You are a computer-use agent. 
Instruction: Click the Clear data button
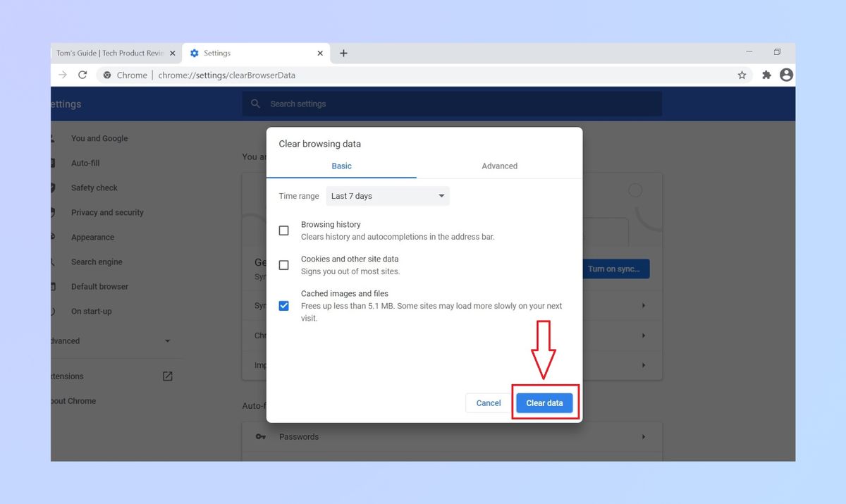pyautogui.click(x=544, y=402)
